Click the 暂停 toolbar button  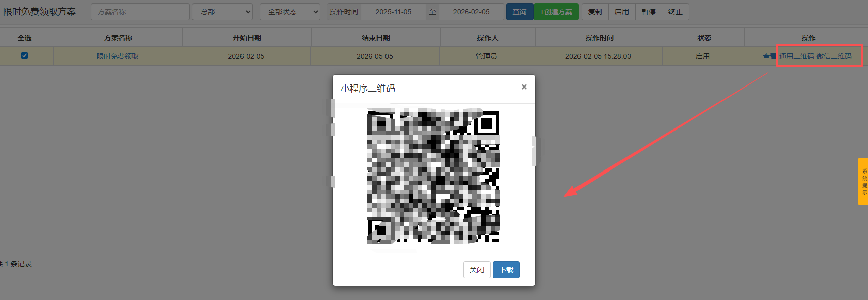tap(649, 12)
